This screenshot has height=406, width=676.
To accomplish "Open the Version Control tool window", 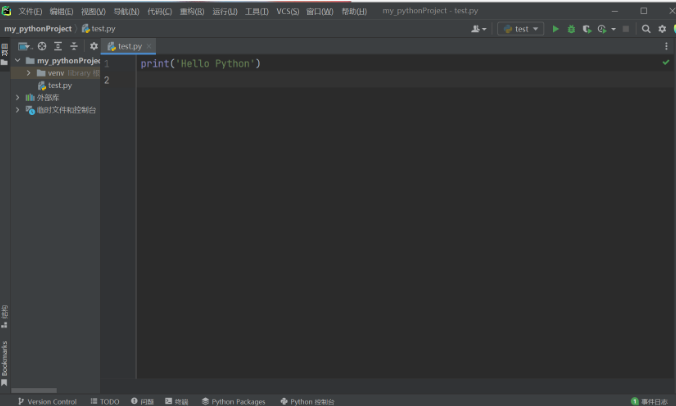I will pos(47,401).
